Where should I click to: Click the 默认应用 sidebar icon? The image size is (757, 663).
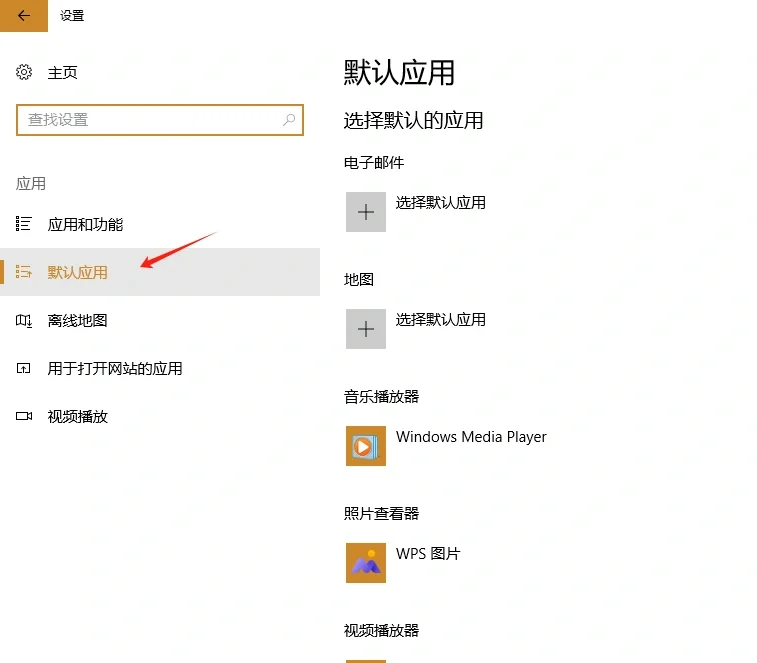point(24,272)
